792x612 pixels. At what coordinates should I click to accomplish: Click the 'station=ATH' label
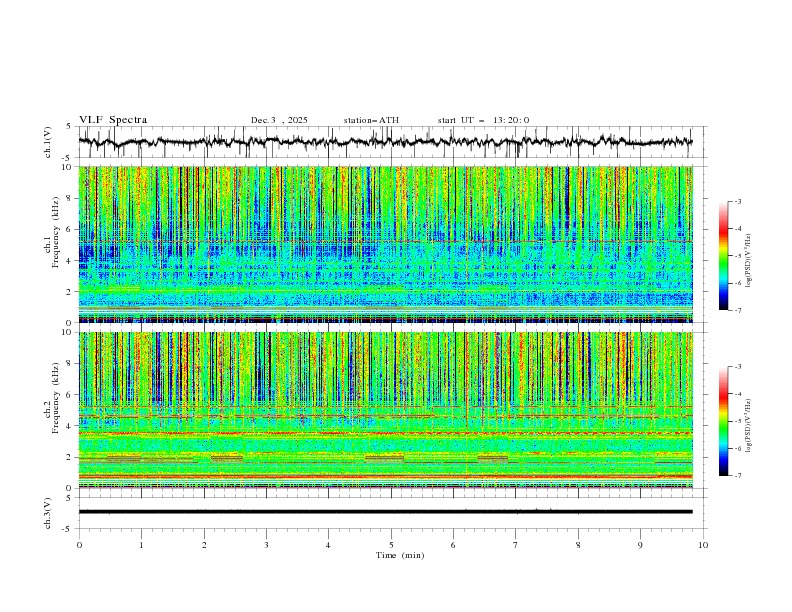pos(371,120)
